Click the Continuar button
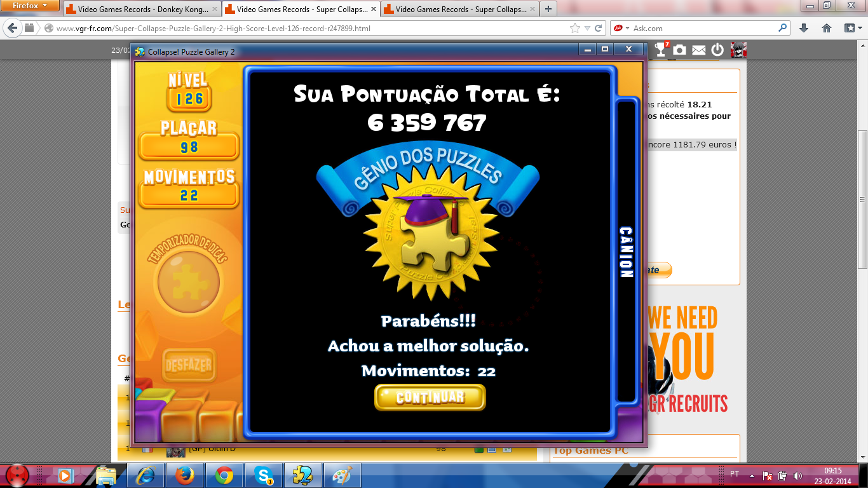This screenshot has width=868, height=488. pos(430,398)
